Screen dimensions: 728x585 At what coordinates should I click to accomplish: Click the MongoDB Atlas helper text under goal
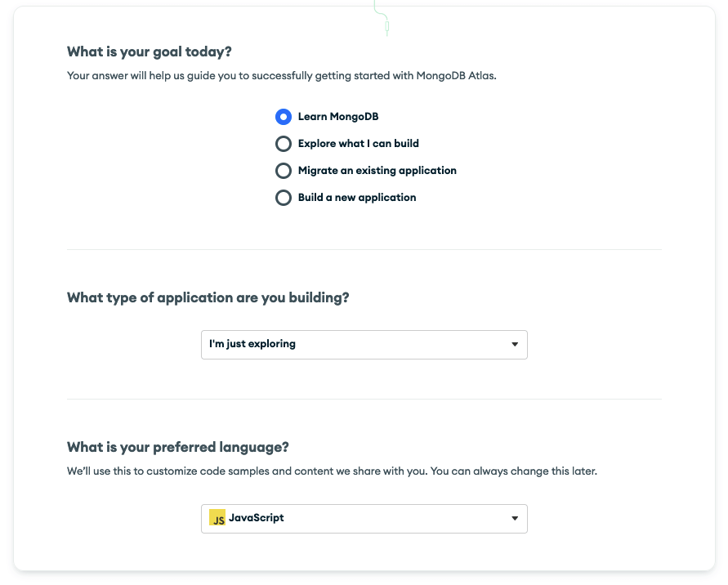[281, 76]
